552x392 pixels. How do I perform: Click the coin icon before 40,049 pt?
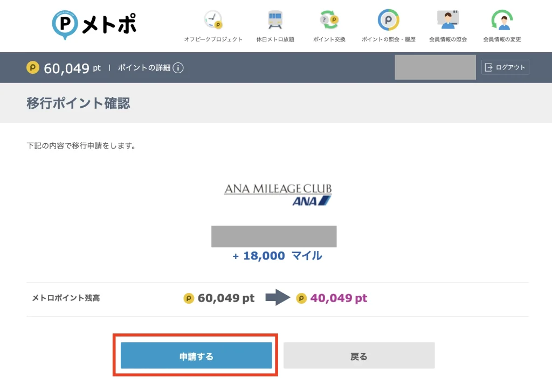(301, 298)
